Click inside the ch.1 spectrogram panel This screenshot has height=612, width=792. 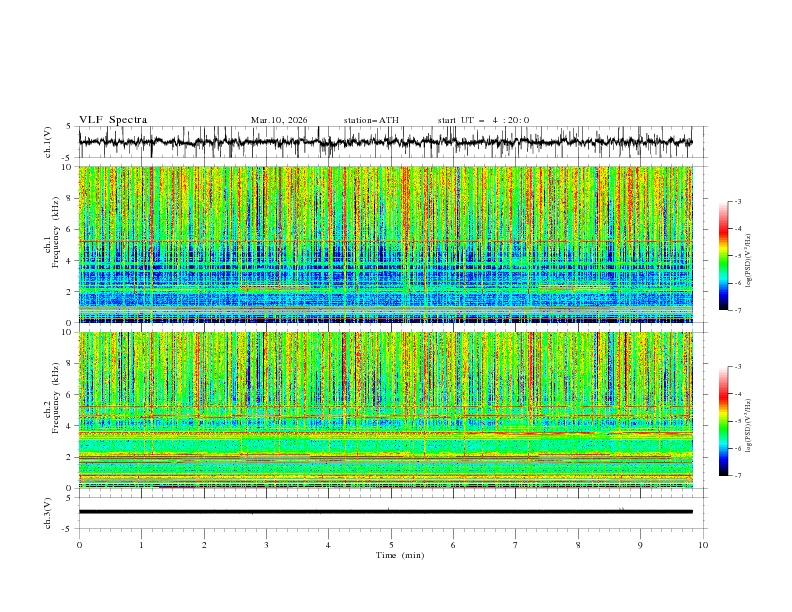click(386, 244)
